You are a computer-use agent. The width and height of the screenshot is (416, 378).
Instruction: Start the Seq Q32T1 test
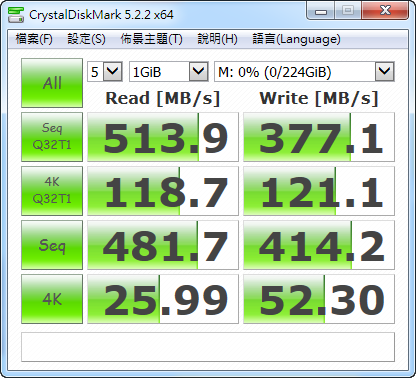click(x=52, y=137)
